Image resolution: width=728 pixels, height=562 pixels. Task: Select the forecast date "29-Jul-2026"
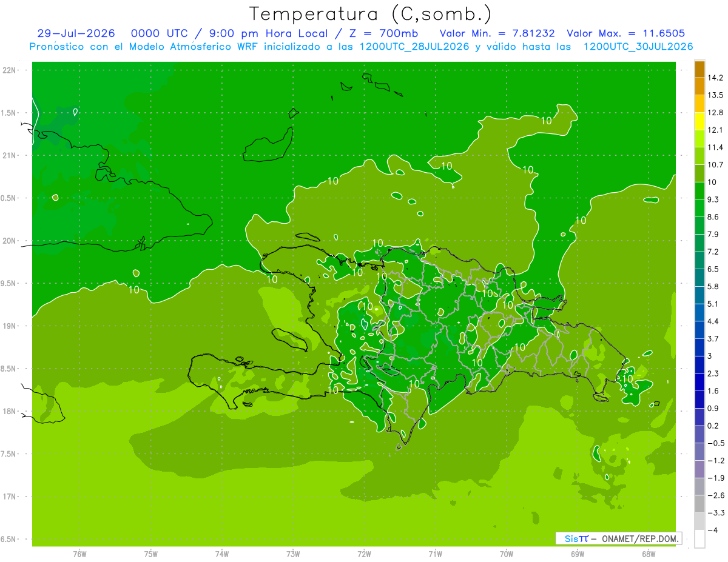(x=76, y=34)
